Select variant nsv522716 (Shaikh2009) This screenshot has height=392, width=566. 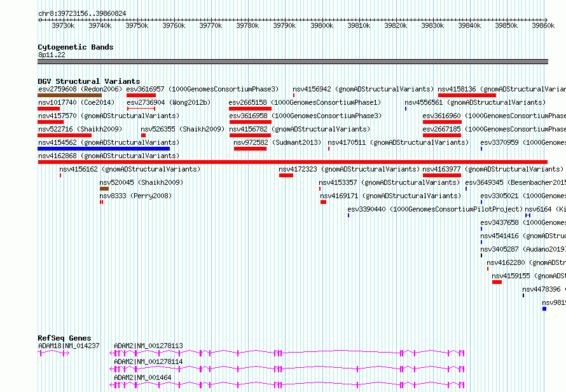[80, 129]
